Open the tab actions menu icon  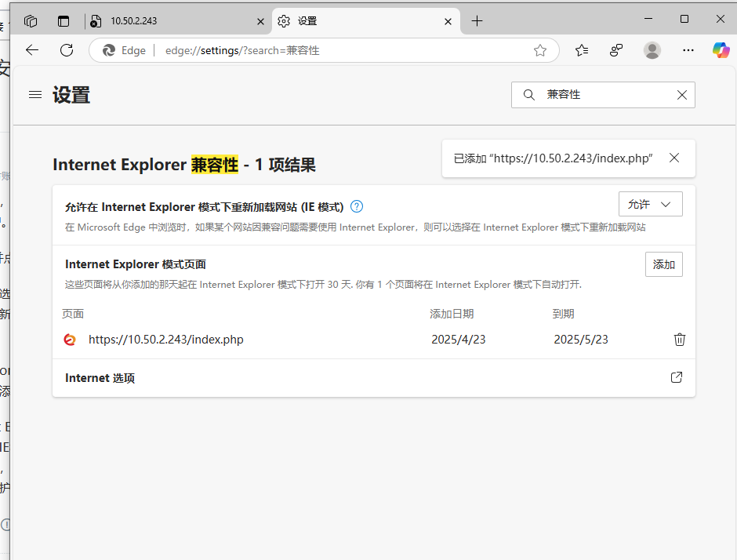click(64, 21)
